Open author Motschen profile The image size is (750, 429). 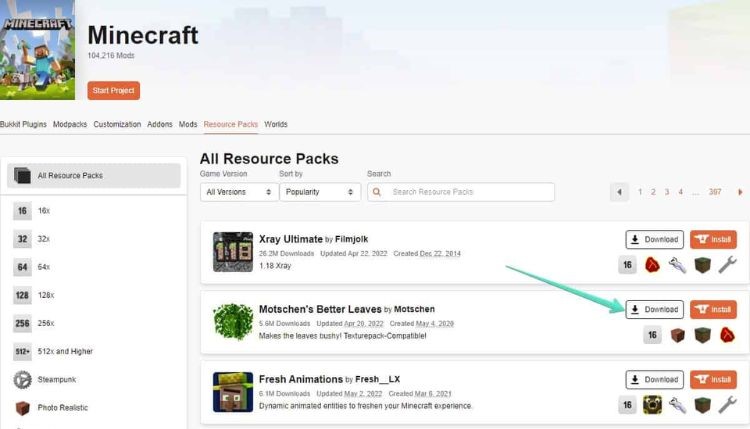tap(414, 309)
